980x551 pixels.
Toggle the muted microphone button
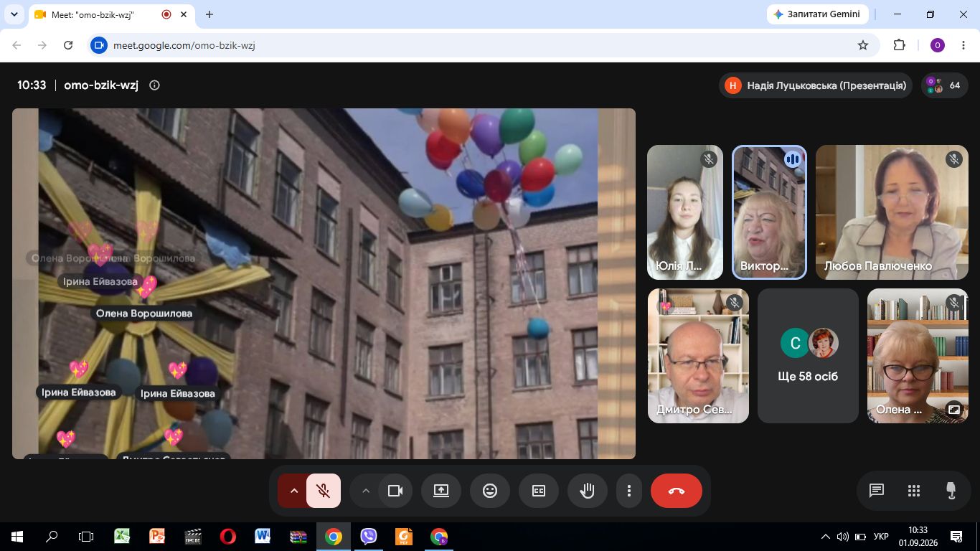click(324, 491)
